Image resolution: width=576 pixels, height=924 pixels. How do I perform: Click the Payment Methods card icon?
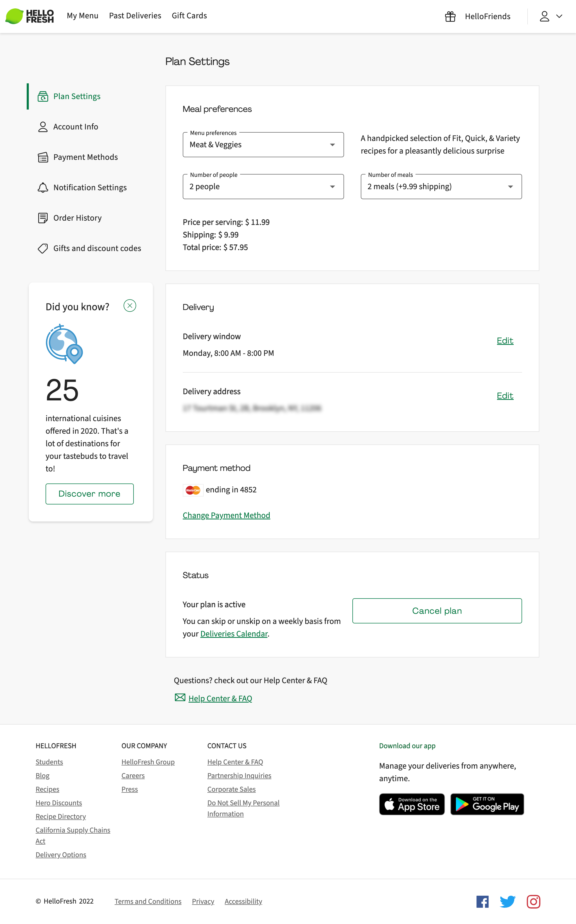coord(42,157)
